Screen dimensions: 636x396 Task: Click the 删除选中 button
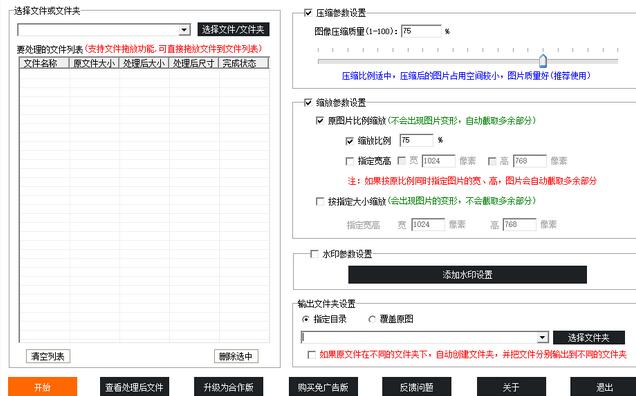(x=236, y=356)
